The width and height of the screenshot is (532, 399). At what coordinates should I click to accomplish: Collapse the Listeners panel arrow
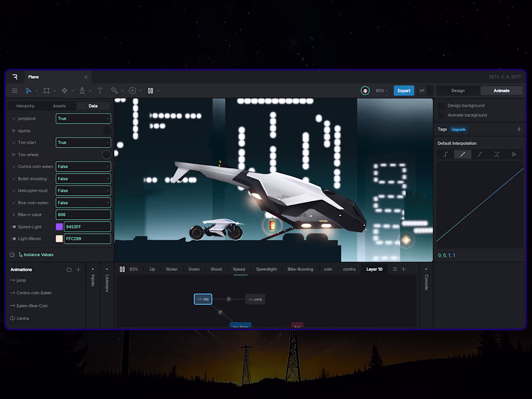(x=107, y=269)
